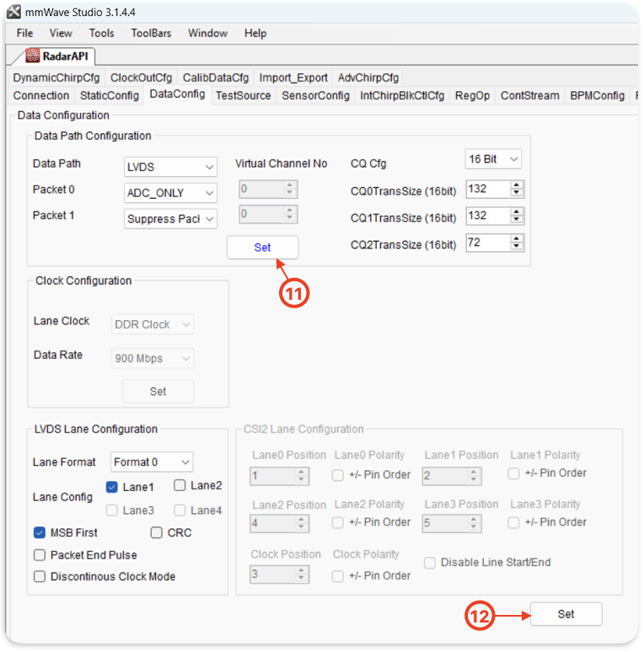
Task: Click the Clock Position field
Action: [280, 575]
